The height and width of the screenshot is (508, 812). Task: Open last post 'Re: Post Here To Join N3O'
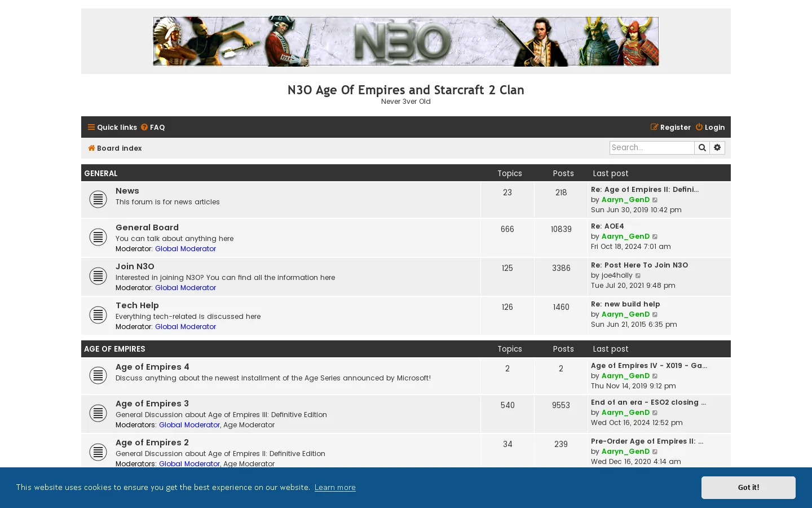[639, 265]
